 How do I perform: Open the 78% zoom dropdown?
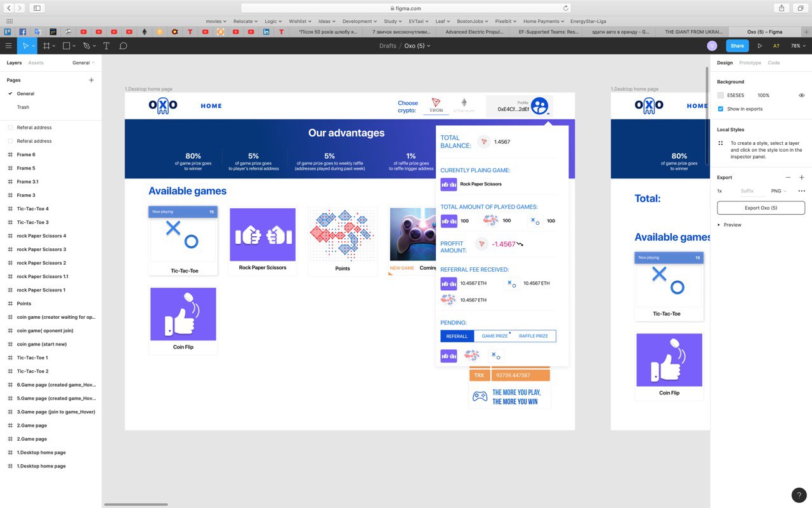tap(797, 46)
